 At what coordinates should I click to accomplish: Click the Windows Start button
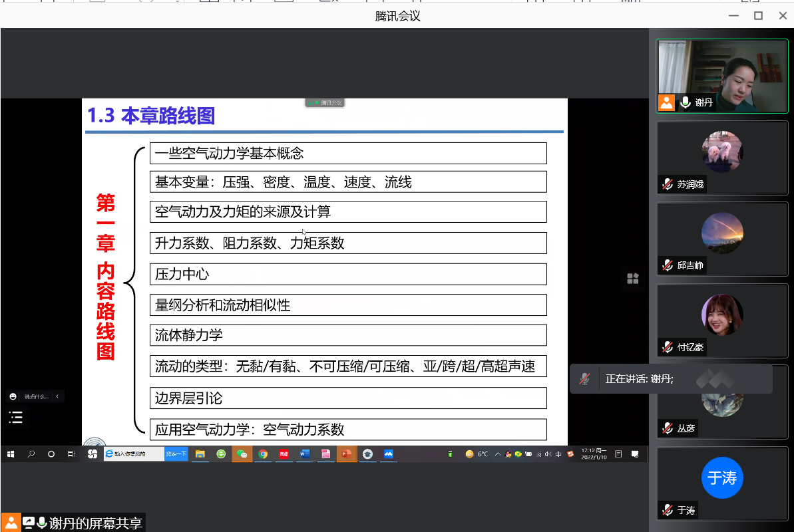coord(11,454)
